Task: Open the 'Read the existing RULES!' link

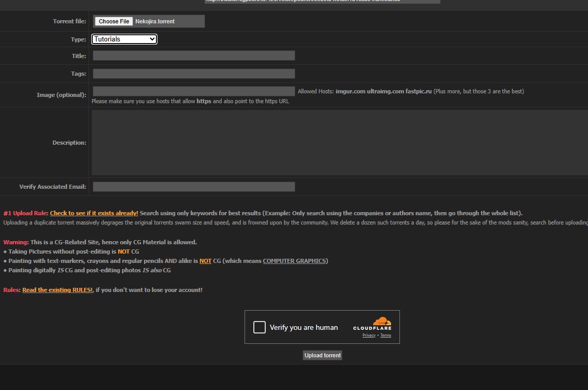Action: (x=58, y=290)
